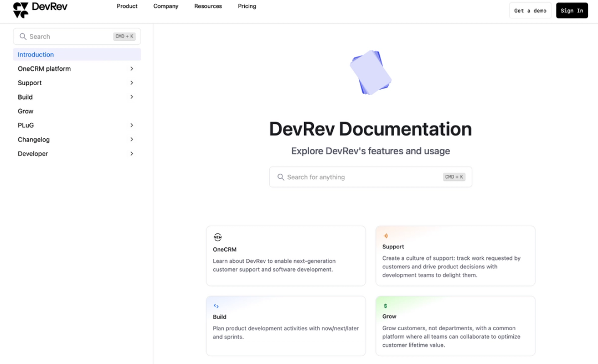Image resolution: width=598 pixels, height=364 pixels.
Task: Click the DevRev logo in the header
Action: (40, 9)
